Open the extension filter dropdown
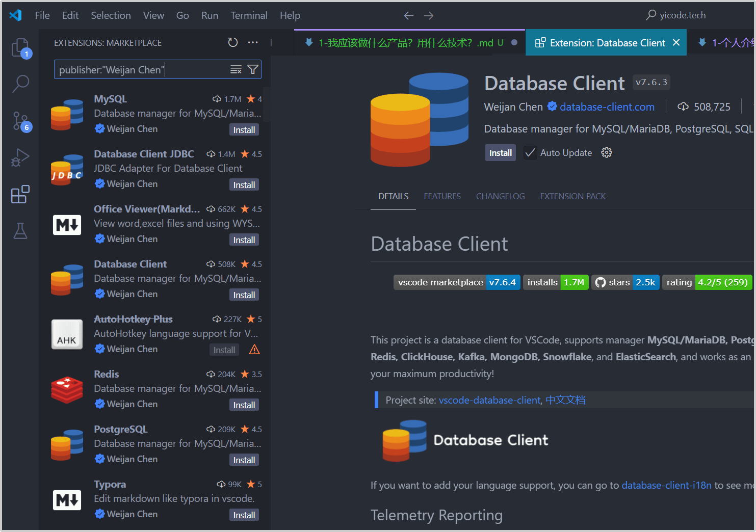The height and width of the screenshot is (532, 756). pos(253,70)
